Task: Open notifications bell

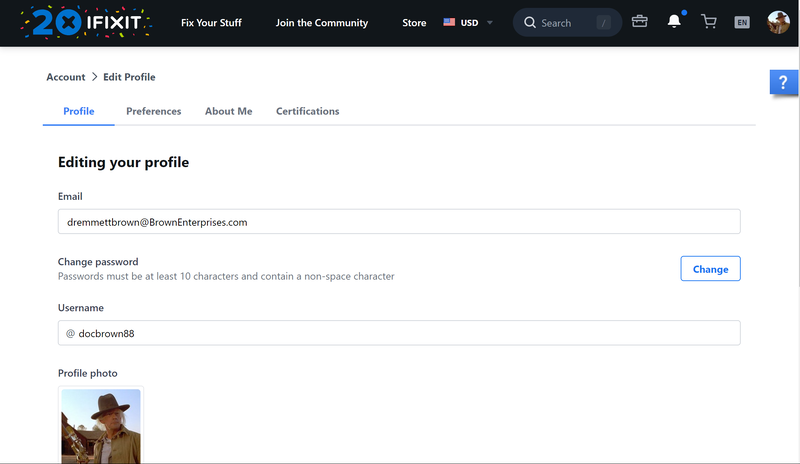Action: [674, 22]
